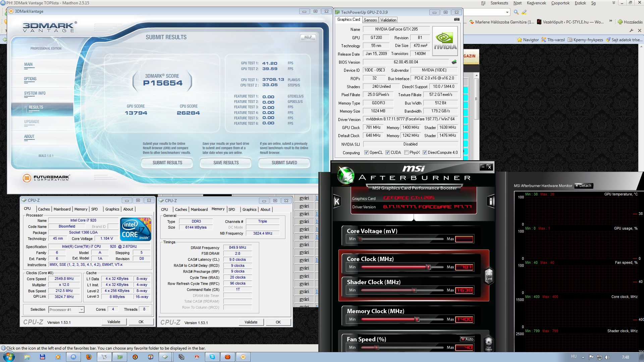This screenshot has height=362, width=644.
Task: Click the Core Clock Max value field 781
Action: [464, 267]
